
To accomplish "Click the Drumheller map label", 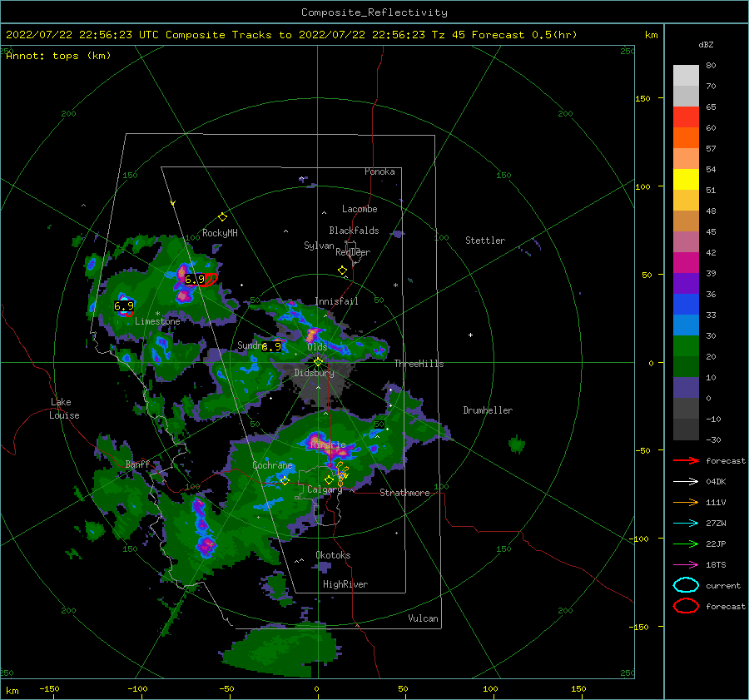I will [488, 410].
